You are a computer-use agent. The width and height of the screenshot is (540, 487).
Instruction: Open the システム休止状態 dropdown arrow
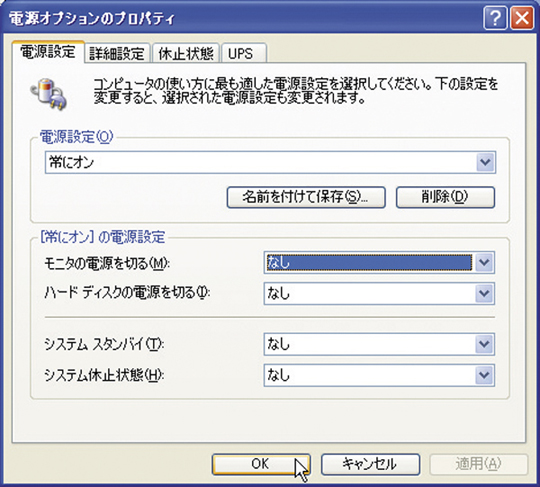[485, 375]
